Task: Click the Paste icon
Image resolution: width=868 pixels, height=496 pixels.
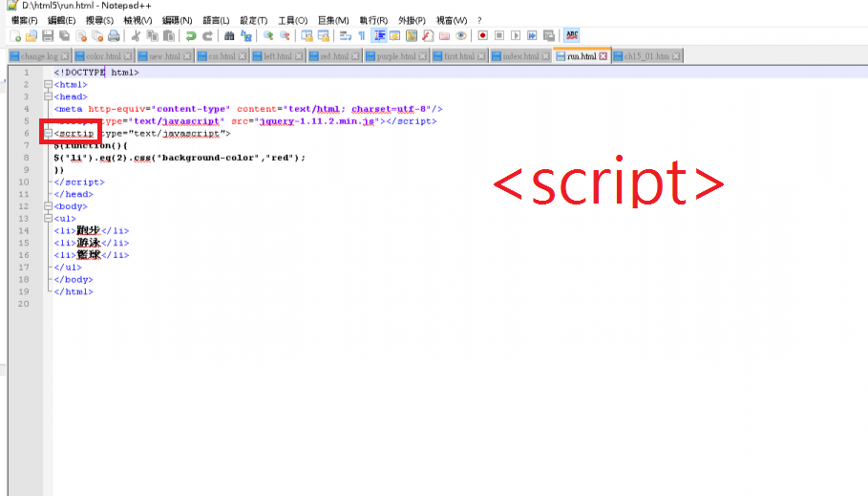Action: (169, 36)
